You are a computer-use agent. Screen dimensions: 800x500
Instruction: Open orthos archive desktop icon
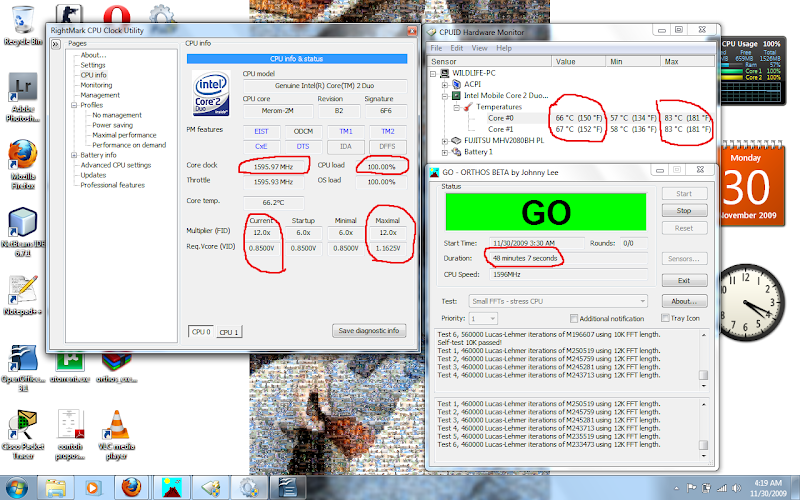116,368
